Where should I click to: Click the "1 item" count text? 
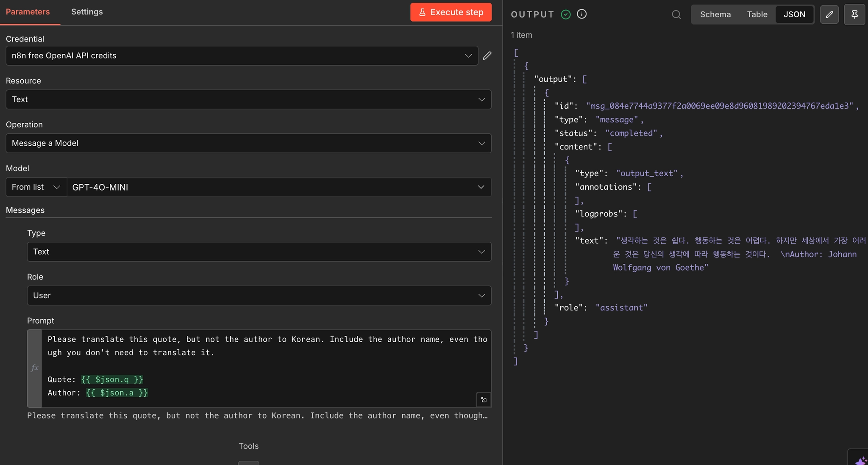click(x=521, y=35)
